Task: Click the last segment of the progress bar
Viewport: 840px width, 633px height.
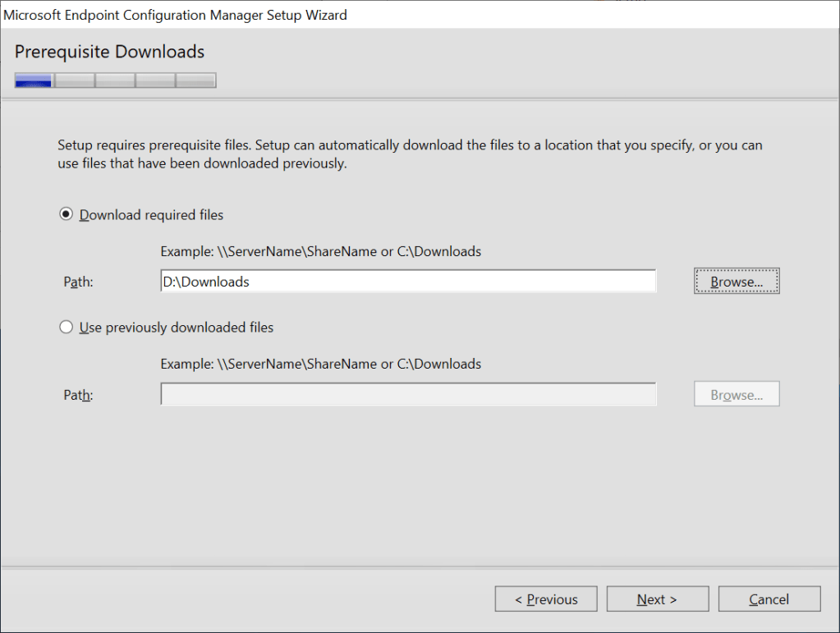Action: (x=195, y=80)
